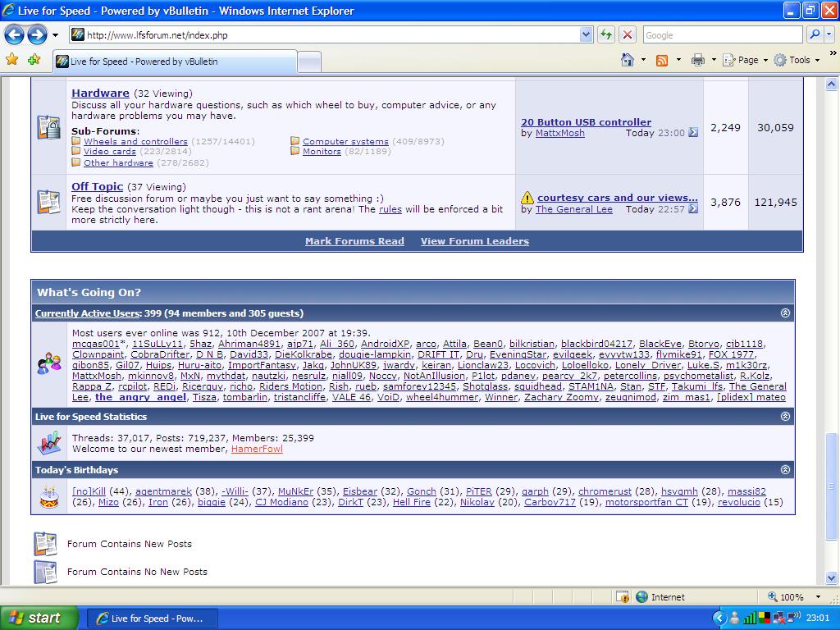Click the Home page icon
The image size is (840, 630).
pyautogui.click(x=628, y=59)
